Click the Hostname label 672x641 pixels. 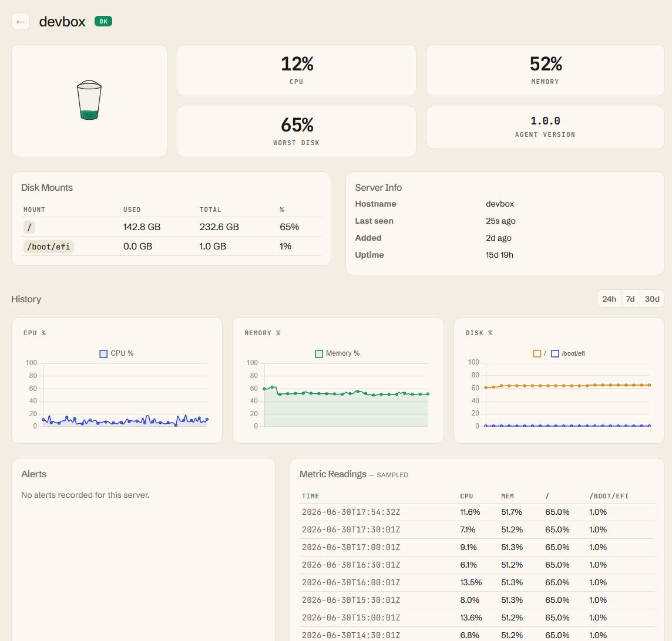[x=375, y=204]
